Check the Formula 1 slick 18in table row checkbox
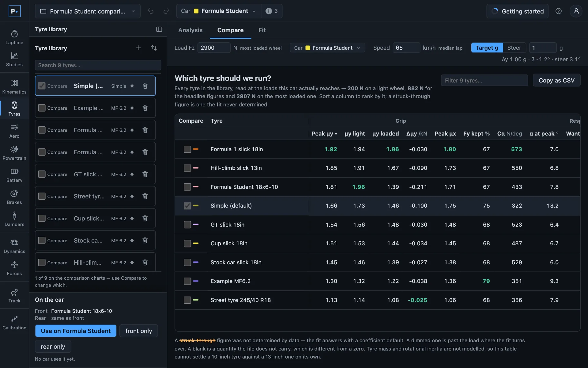 187,149
